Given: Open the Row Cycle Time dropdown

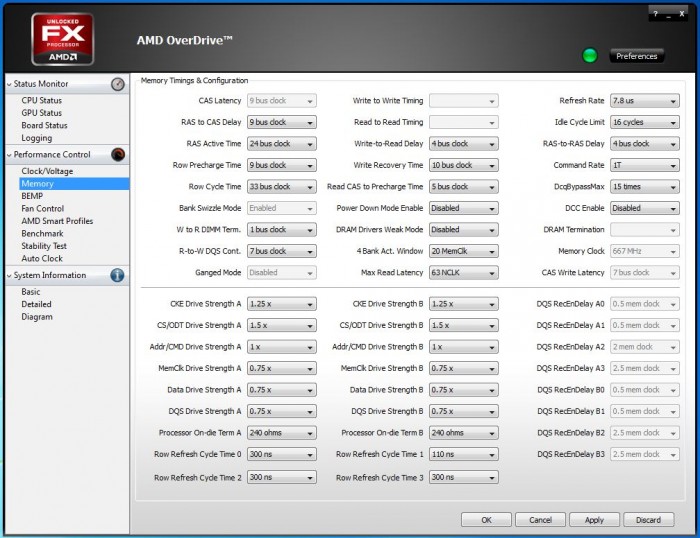Looking at the screenshot, I should tap(282, 187).
